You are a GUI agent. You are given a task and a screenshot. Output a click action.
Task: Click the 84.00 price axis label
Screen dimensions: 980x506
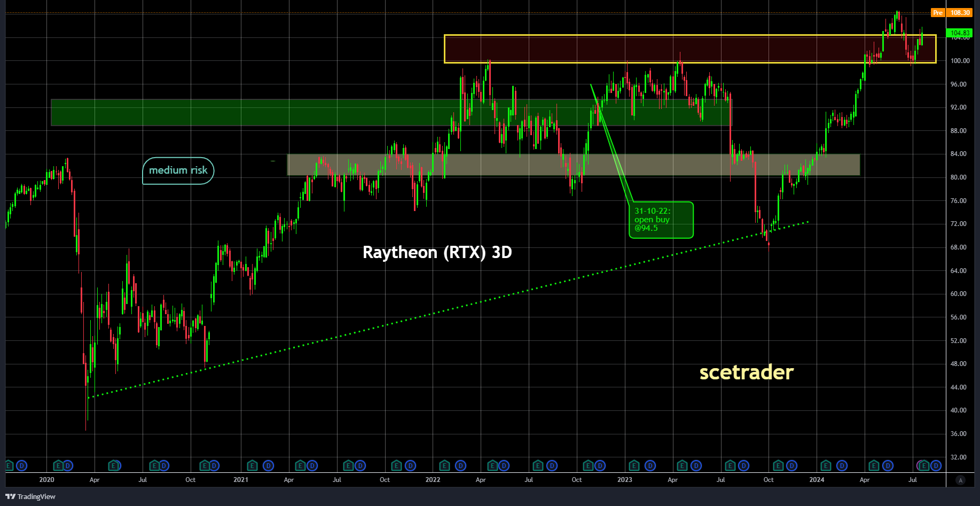(x=959, y=154)
